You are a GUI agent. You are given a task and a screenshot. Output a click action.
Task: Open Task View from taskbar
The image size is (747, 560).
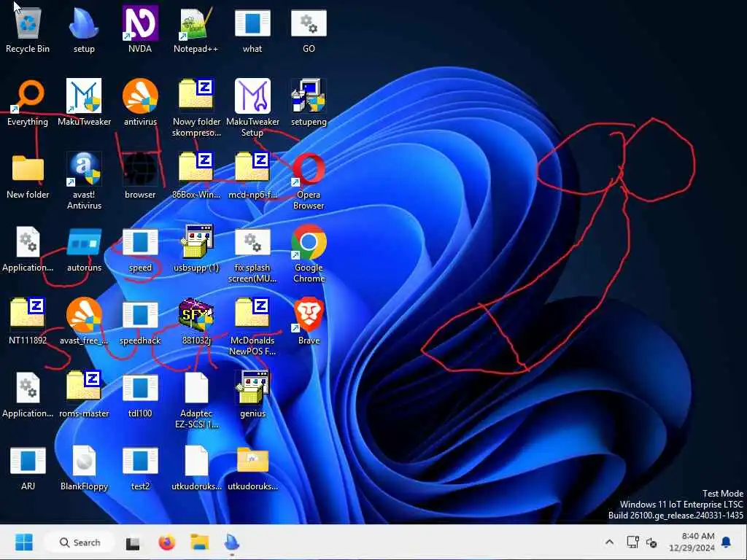(133, 542)
